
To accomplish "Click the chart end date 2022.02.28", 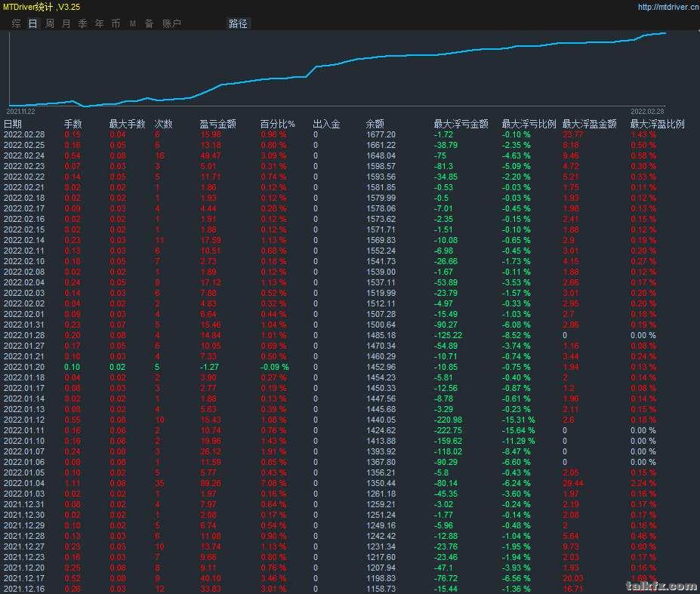I will click(x=647, y=112).
